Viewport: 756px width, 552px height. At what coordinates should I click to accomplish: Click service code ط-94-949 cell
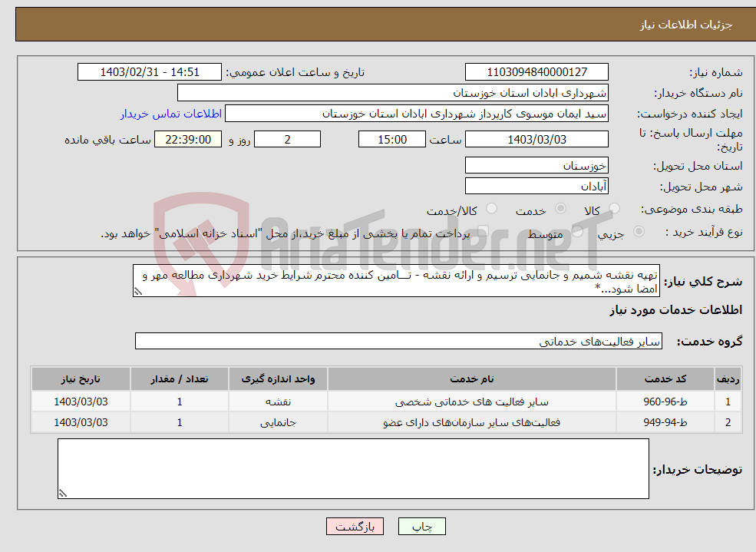pyautogui.click(x=665, y=422)
